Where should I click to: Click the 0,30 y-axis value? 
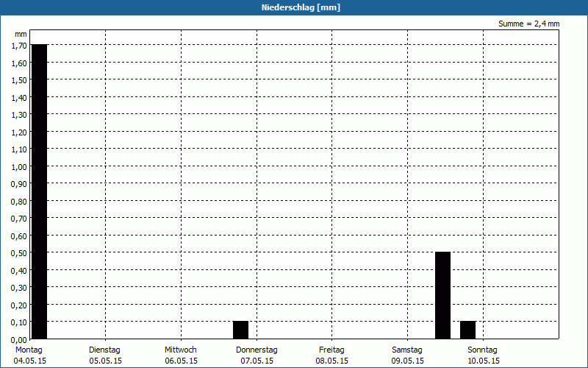[19, 288]
